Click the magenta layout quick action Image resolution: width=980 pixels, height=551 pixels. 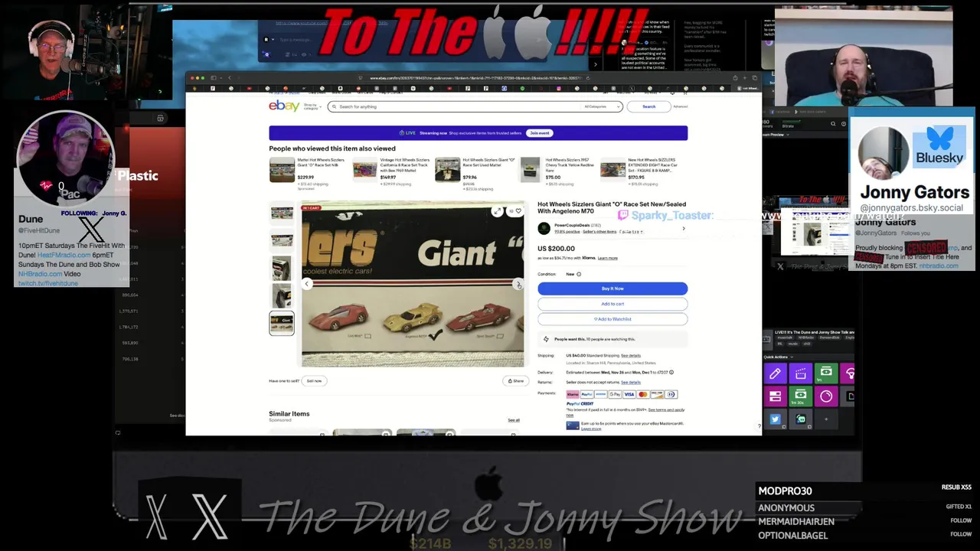pyautogui.click(x=775, y=396)
